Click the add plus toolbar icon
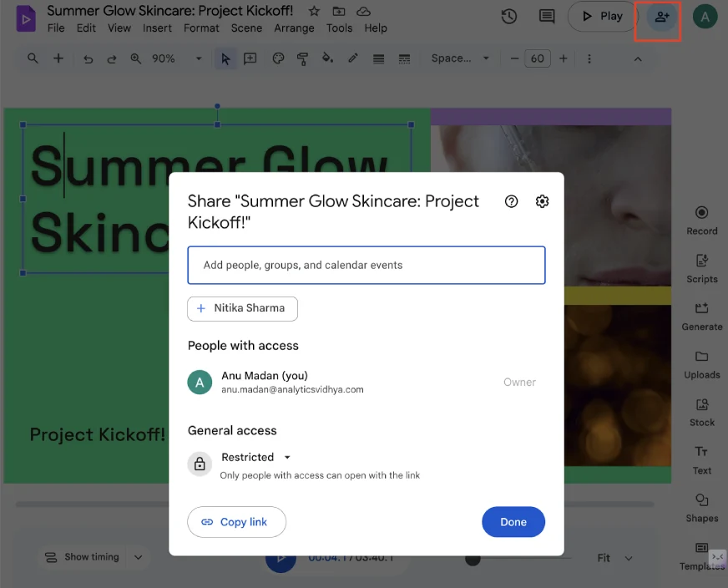 58,58
